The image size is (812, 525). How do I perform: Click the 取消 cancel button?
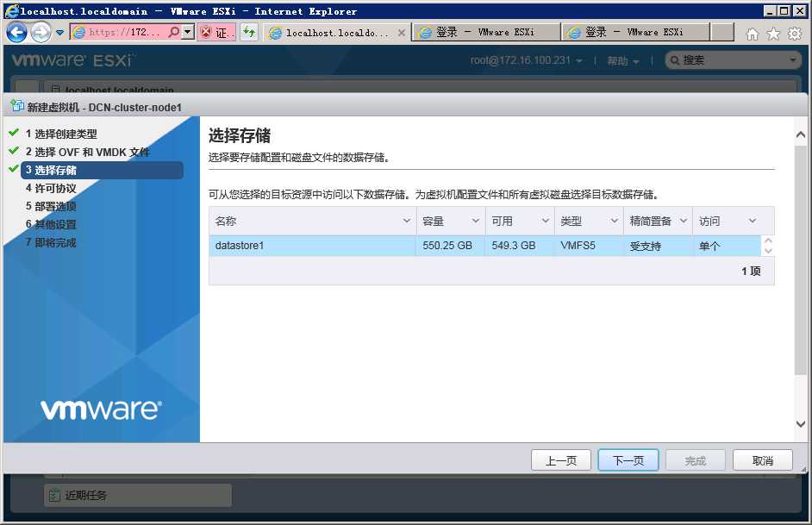[x=763, y=460]
